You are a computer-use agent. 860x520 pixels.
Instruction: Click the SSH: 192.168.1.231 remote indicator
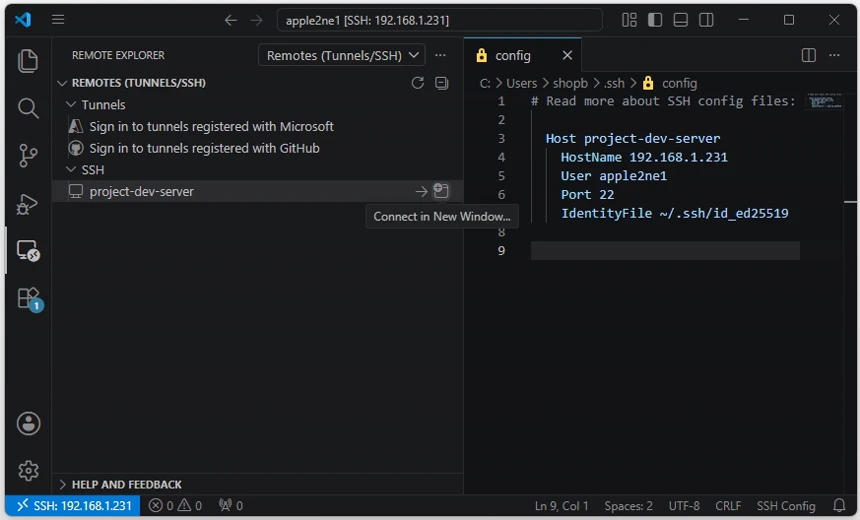click(73, 505)
